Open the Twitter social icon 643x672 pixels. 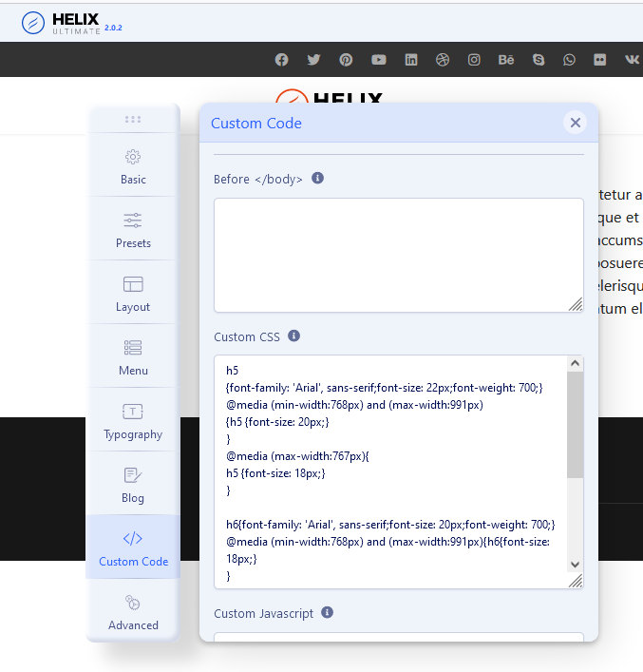click(313, 60)
